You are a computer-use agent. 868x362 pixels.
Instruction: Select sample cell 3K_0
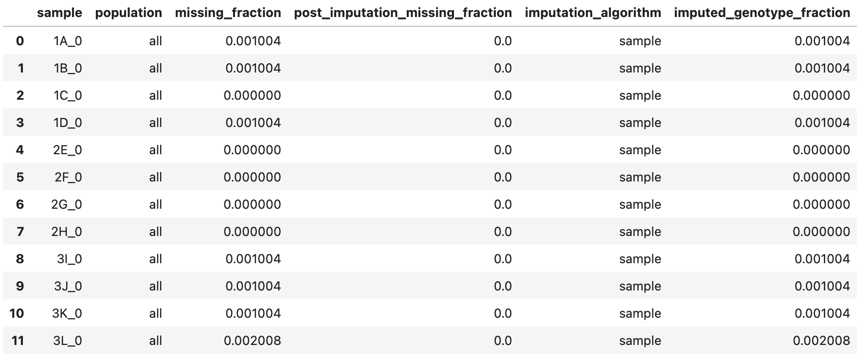[67, 313]
